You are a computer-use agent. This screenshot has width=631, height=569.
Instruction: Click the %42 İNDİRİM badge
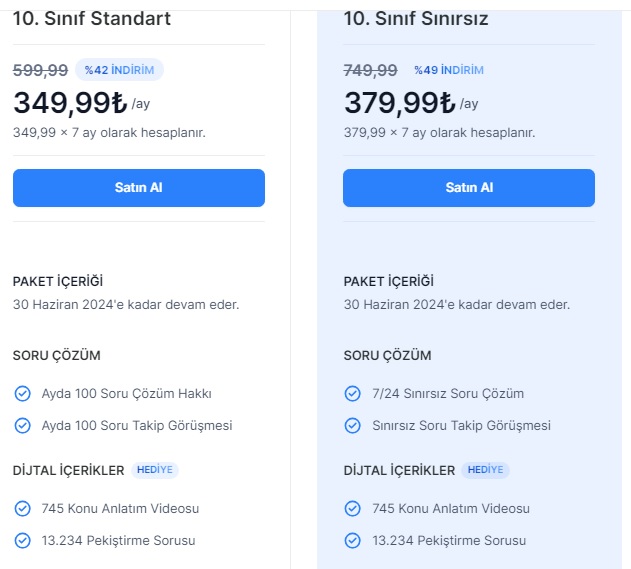[x=120, y=70]
